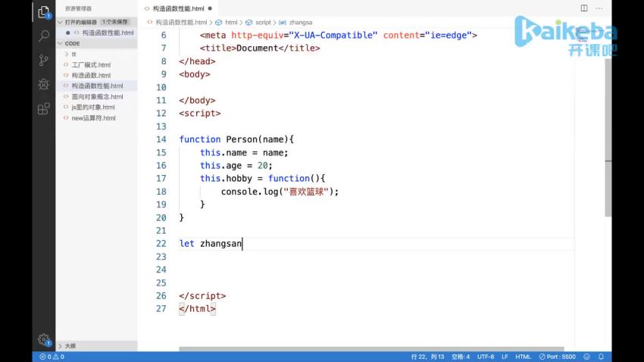Click the word Person on line 14

[x=242, y=139]
